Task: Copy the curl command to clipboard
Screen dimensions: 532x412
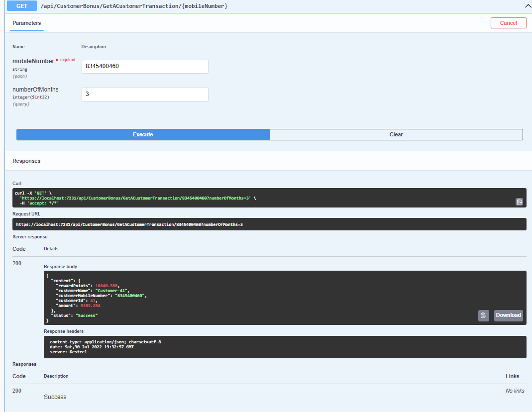Action: (x=520, y=202)
